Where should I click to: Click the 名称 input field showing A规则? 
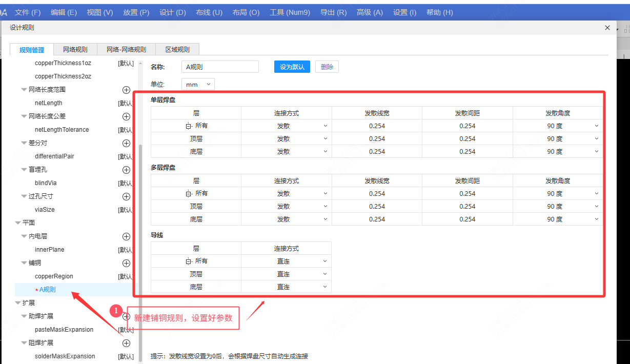(x=220, y=66)
